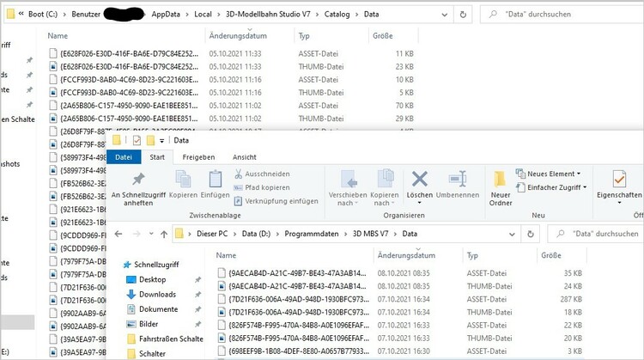This screenshot has width=644, height=360.
Task: Select {9AECAB4D THUMB-Datei 24 KB file
Action: tap(399, 286)
